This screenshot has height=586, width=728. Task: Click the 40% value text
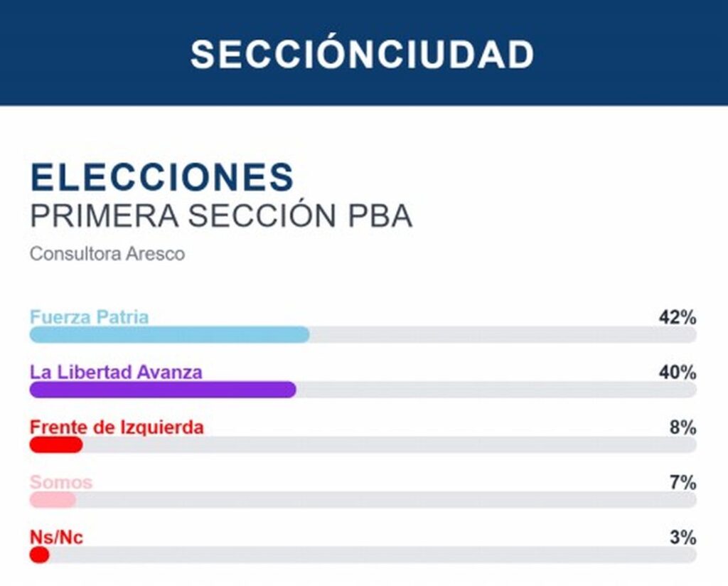[x=678, y=373]
